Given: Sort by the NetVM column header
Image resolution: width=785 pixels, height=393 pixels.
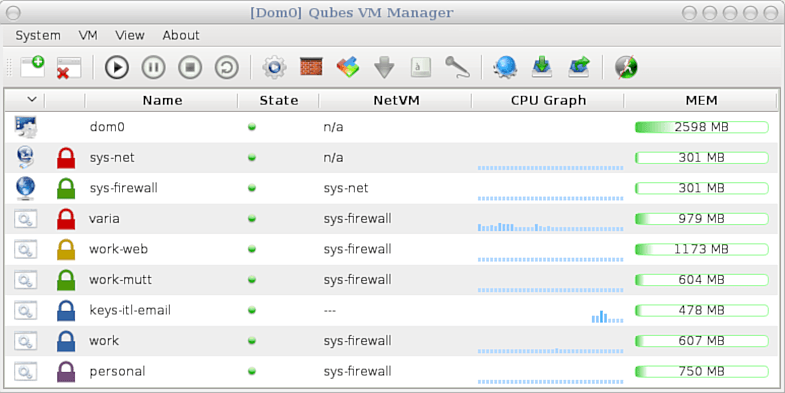Looking at the screenshot, I should [x=396, y=101].
